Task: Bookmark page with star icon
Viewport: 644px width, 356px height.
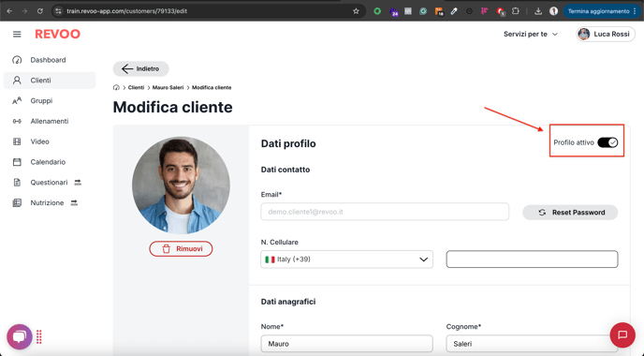Action: coord(356,11)
